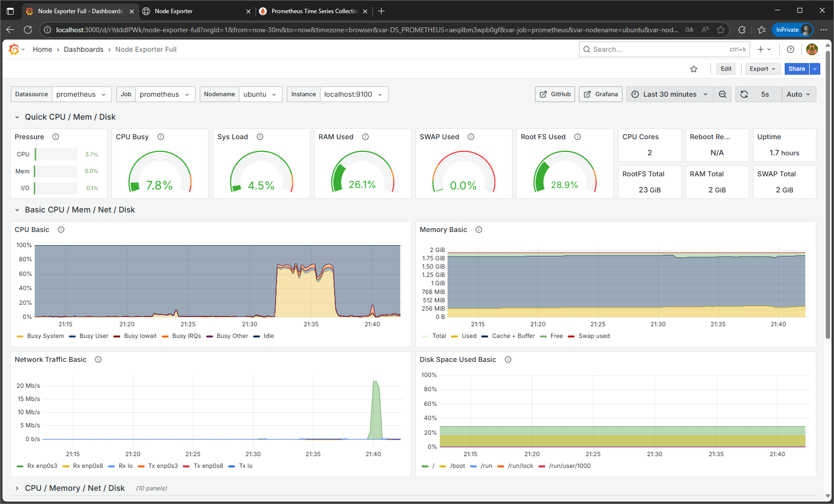Image resolution: width=834 pixels, height=504 pixels.
Task: Show info for Sys Load panel
Action: (x=260, y=137)
